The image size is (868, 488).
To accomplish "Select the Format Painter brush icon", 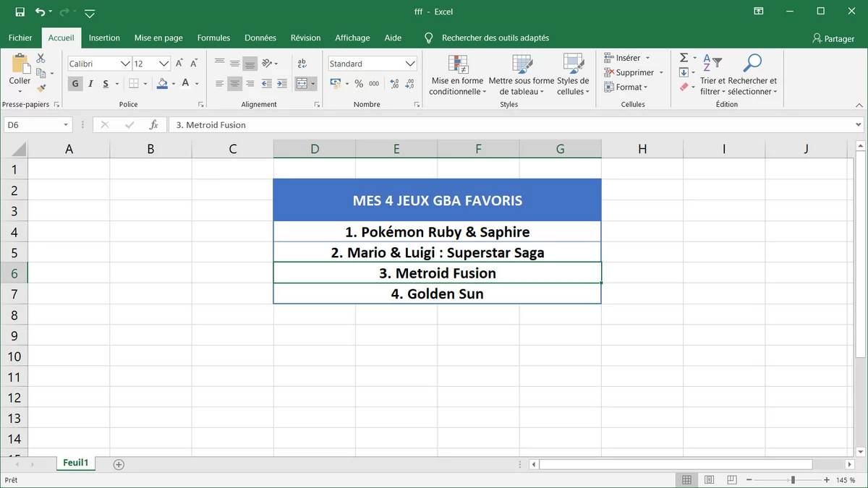I will [41, 87].
